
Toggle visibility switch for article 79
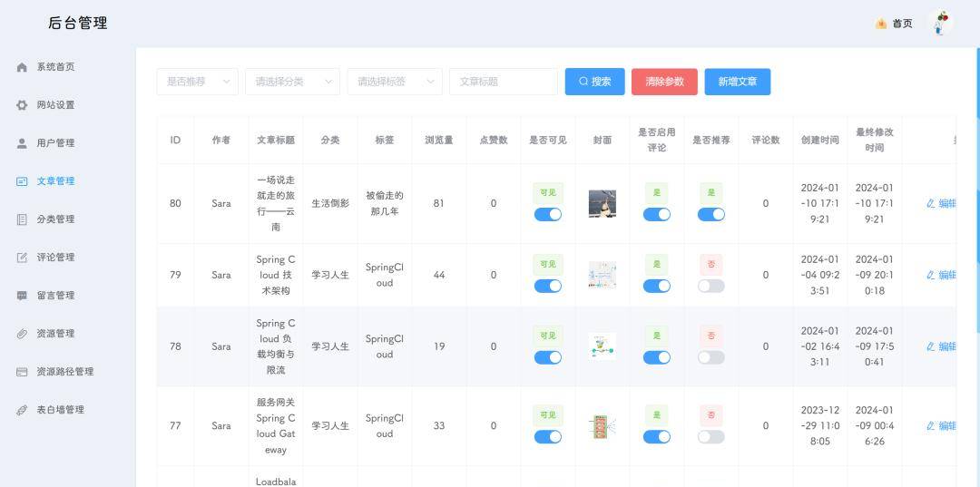(x=547, y=286)
